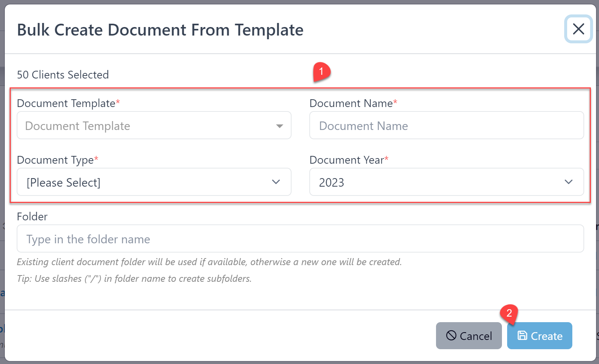Click the subfolder slashes tip text

point(134,278)
